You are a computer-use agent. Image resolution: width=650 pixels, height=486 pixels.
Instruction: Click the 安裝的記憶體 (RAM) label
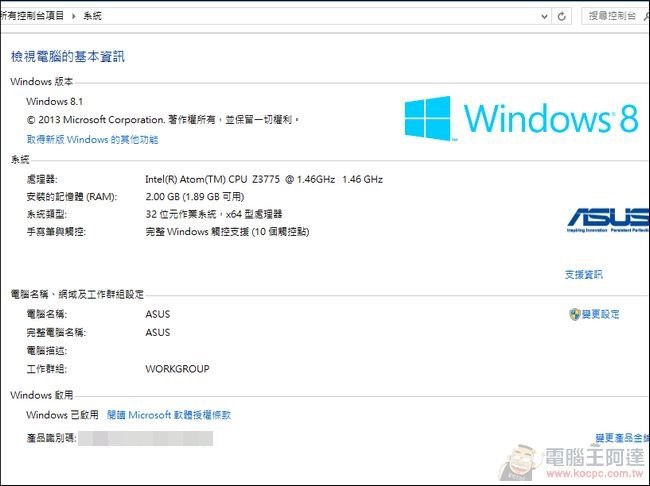[x=72, y=197]
